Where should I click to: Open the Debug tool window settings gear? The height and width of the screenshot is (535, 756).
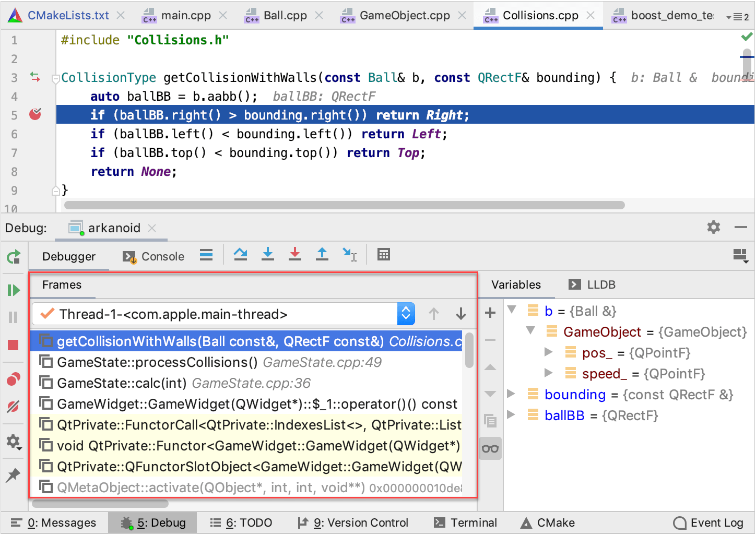point(714,227)
